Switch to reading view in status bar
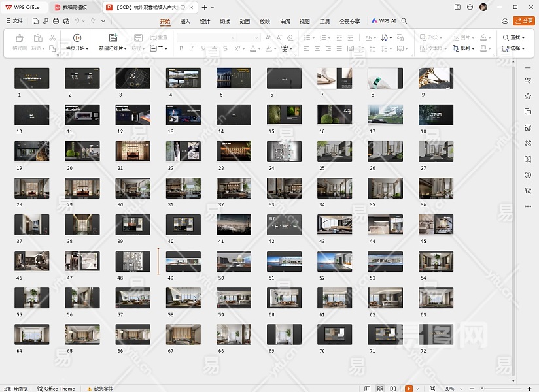The image size is (539, 392). coord(393,389)
